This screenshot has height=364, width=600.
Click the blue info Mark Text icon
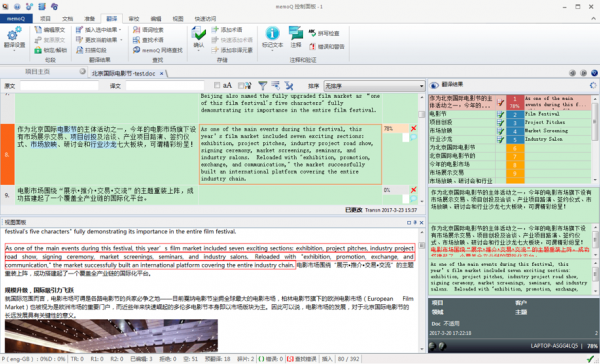click(x=272, y=33)
